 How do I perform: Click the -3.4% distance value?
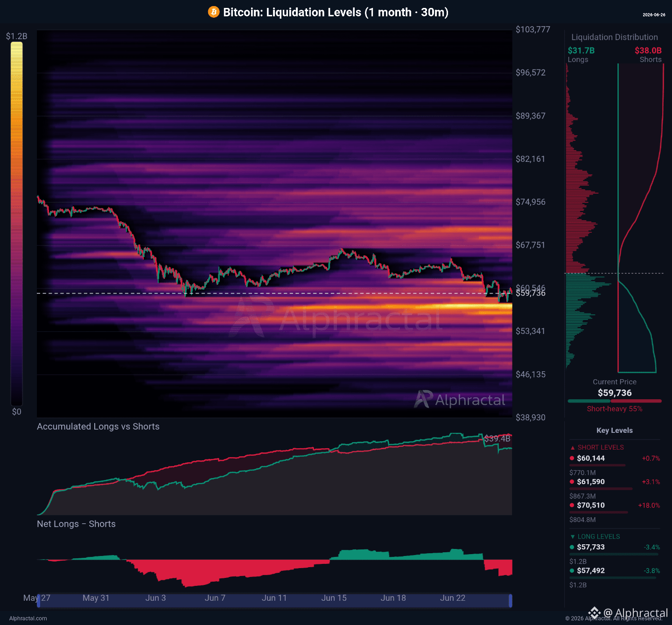click(x=652, y=547)
